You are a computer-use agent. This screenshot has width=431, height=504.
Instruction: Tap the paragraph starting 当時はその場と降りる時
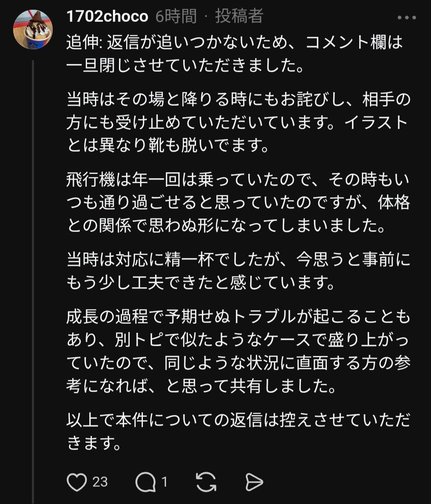(238, 122)
